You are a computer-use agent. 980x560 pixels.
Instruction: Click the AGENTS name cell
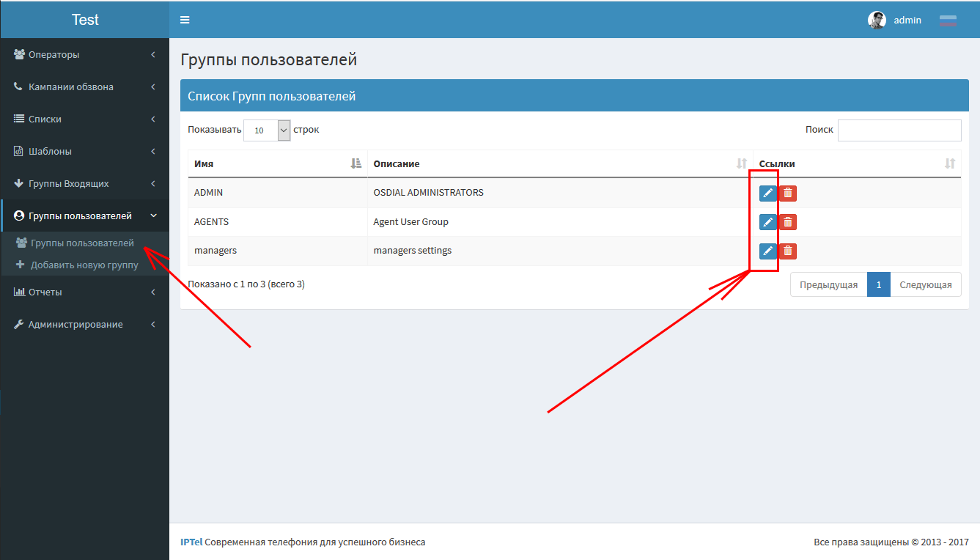pos(277,222)
